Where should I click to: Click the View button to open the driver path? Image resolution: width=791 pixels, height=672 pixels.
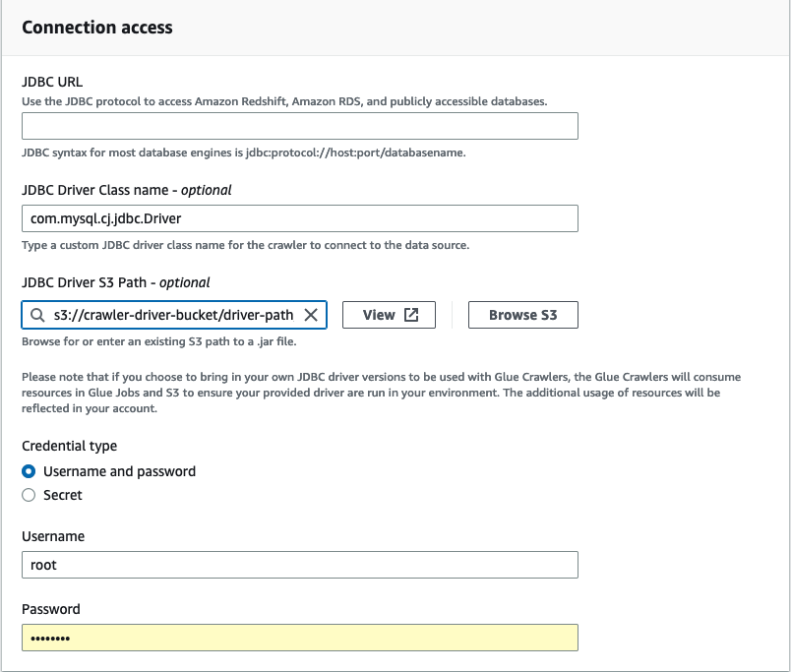(x=387, y=315)
